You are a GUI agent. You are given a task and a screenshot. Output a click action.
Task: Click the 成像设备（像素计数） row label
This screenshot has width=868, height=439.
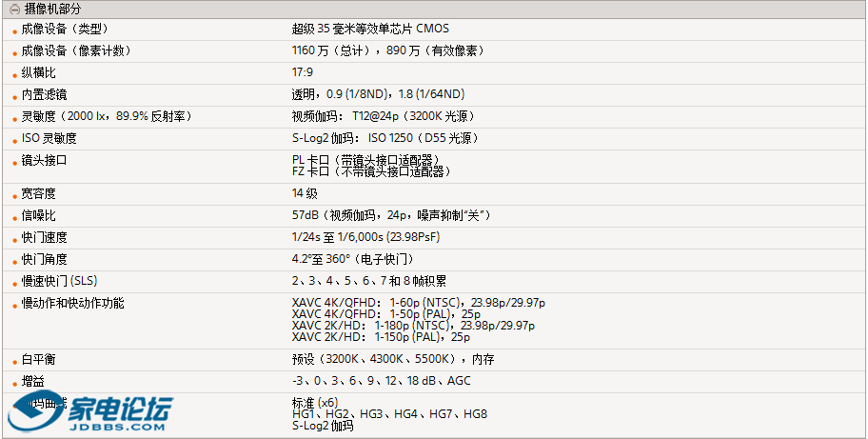(76, 50)
